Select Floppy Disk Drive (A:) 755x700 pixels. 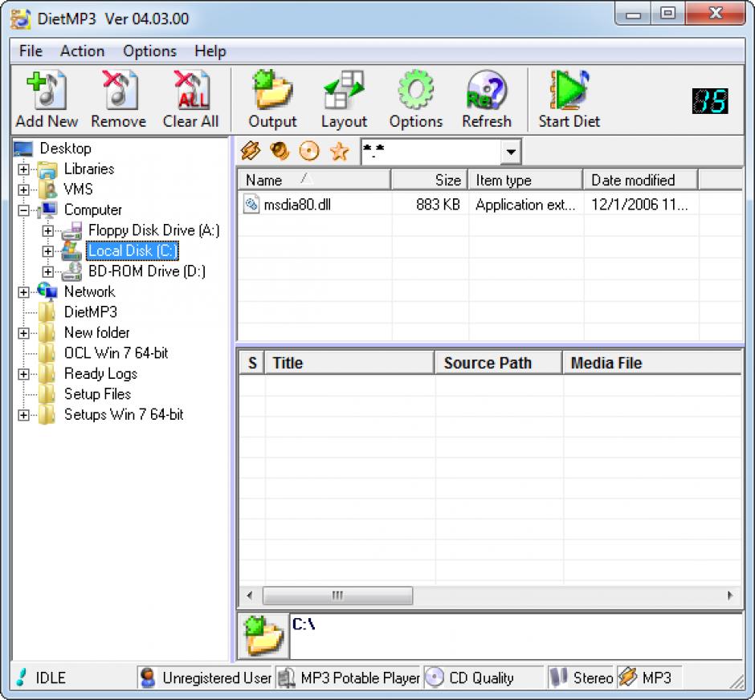[x=154, y=230]
